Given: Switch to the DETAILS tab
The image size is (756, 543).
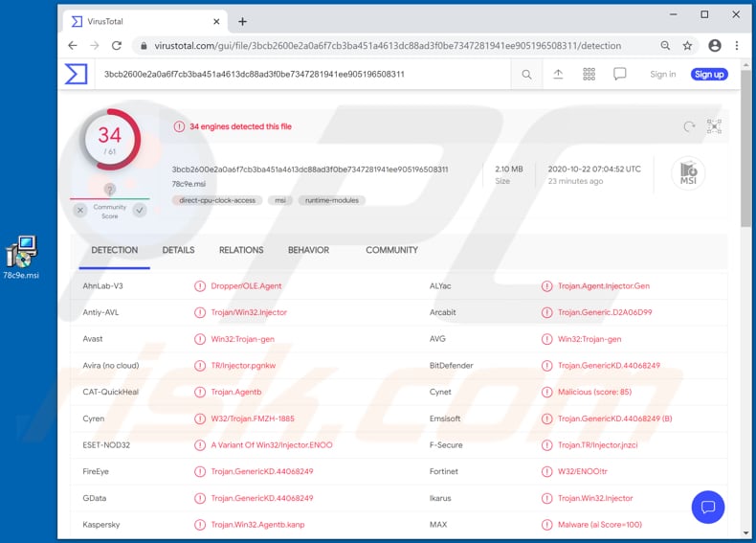Looking at the screenshot, I should tap(178, 250).
